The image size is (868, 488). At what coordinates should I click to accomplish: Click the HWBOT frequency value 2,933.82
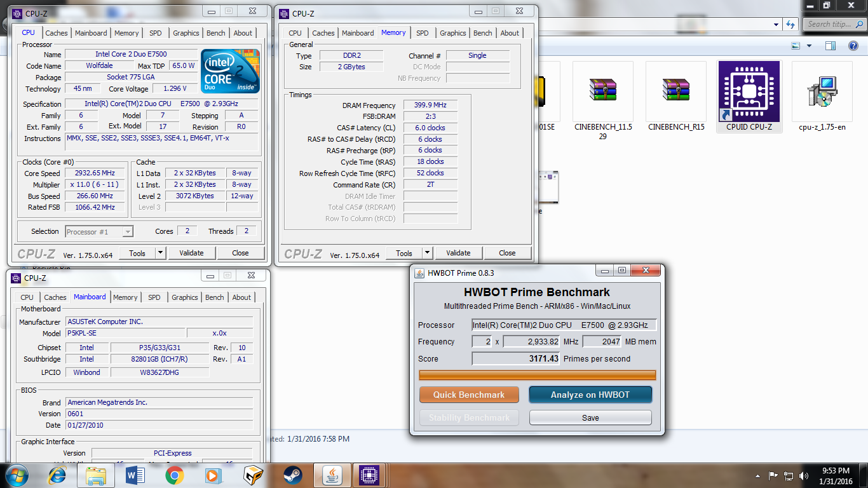point(532,342)
